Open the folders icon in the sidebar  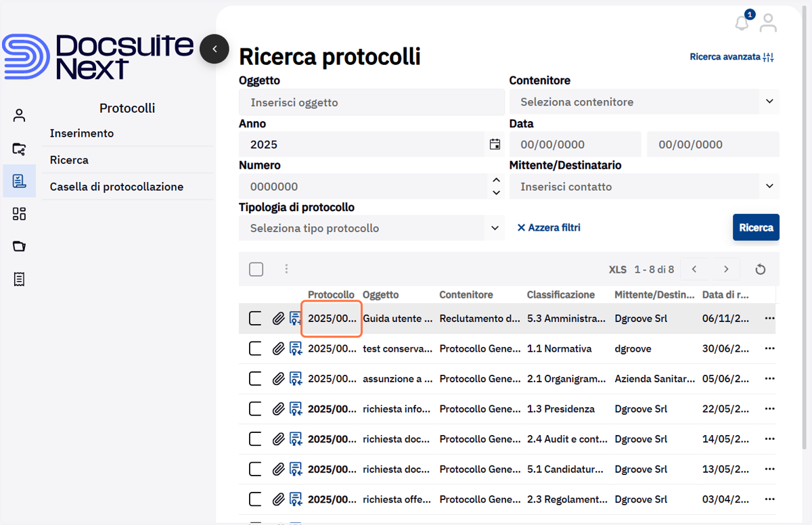[x=19, y=246]
